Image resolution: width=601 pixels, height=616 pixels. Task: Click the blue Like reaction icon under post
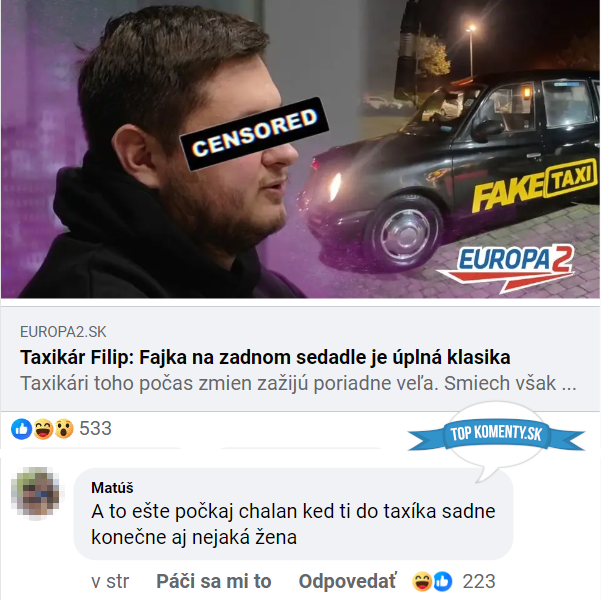(21, 429)
